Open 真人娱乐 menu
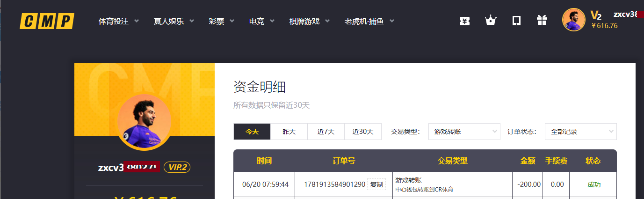The image size is (644, 199). pyautogui.click(x=169, y=21)
